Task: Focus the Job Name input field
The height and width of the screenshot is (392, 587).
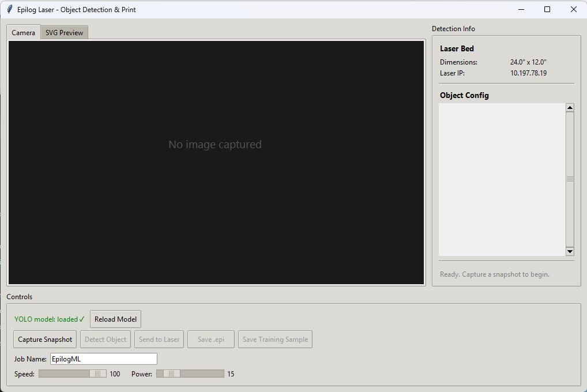Action: pos(104,359)
